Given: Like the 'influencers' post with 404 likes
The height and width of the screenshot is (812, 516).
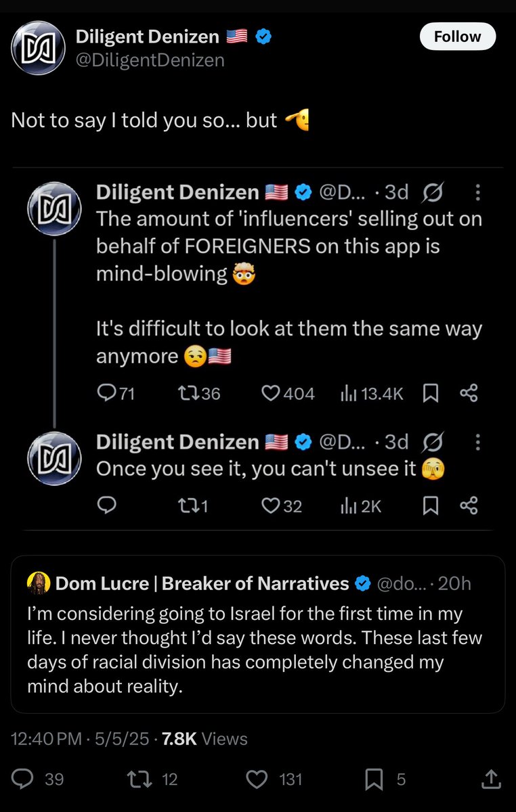Looking at the screenshot, I should point(271,393).
